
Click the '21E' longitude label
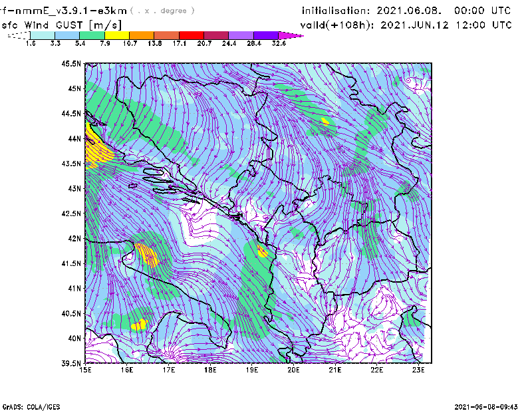(x=335, y=370)
